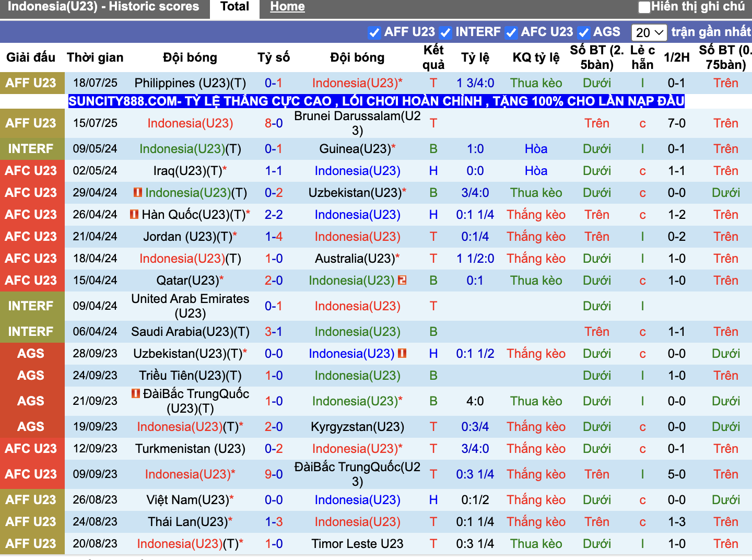
Task: Click the Giải đấu column header
Action: point(31,57)
